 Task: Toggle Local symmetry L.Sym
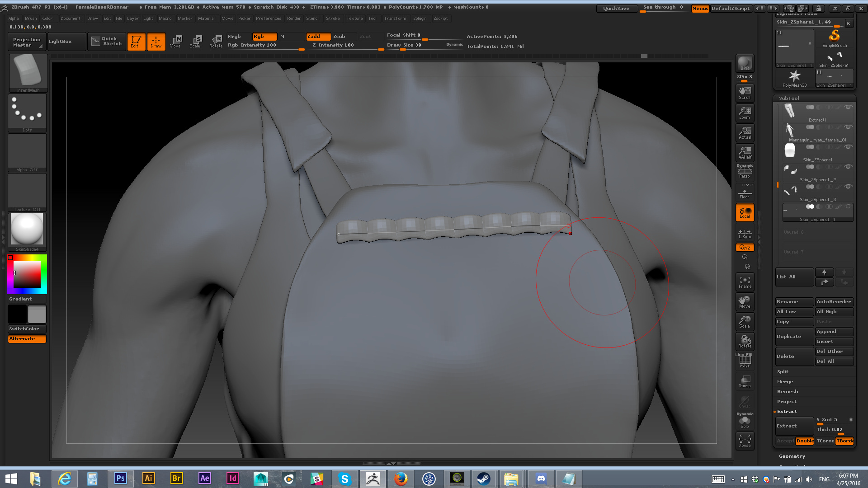(x=745, y=234)
